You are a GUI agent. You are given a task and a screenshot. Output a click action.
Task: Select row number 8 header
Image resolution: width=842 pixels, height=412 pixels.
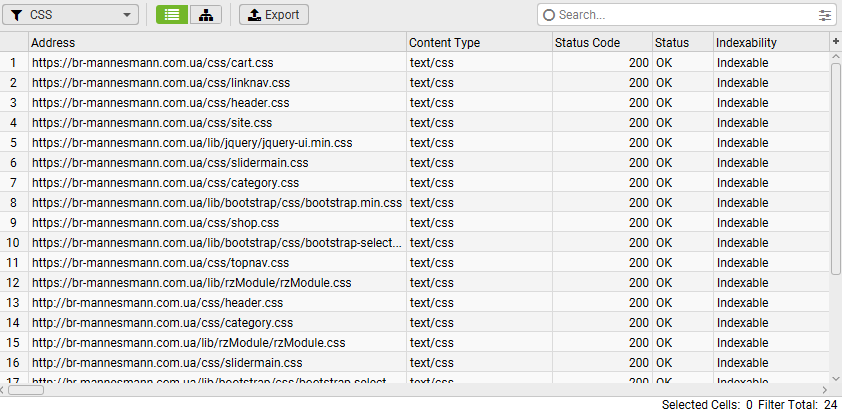(x=14, y=203)
